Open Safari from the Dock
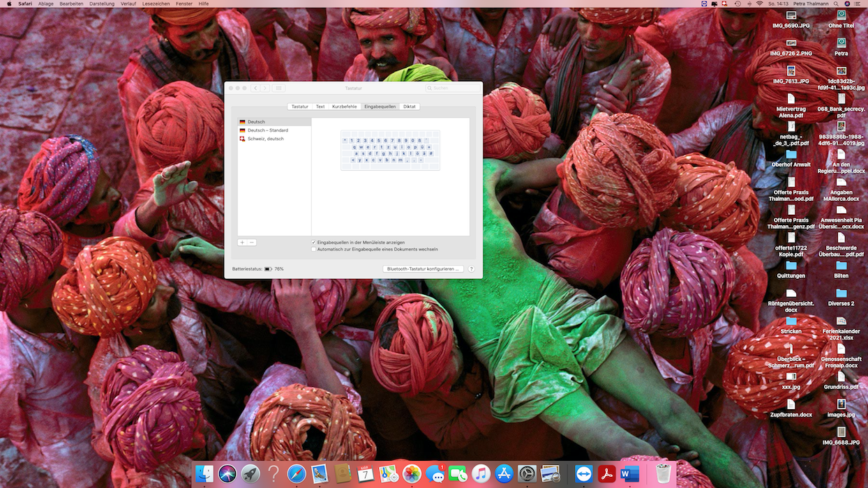This screenshot has width=868, height=488. pyautogui.click(x=297, y=474)
